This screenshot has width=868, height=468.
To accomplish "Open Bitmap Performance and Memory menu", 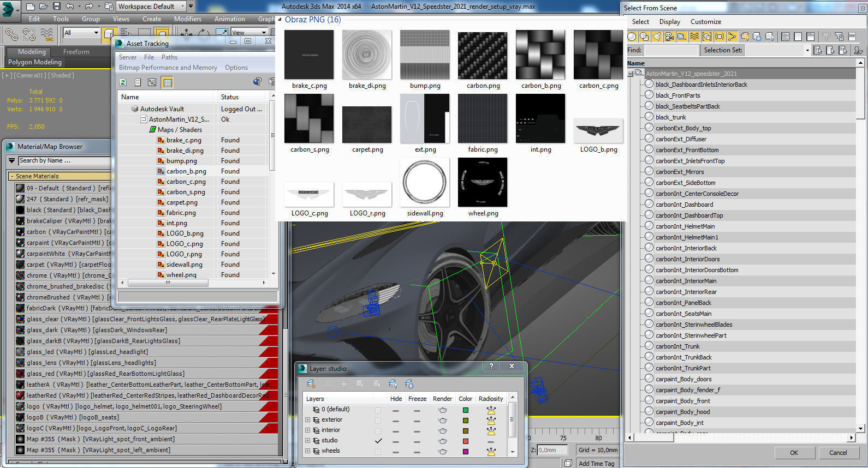I will 168,68.
